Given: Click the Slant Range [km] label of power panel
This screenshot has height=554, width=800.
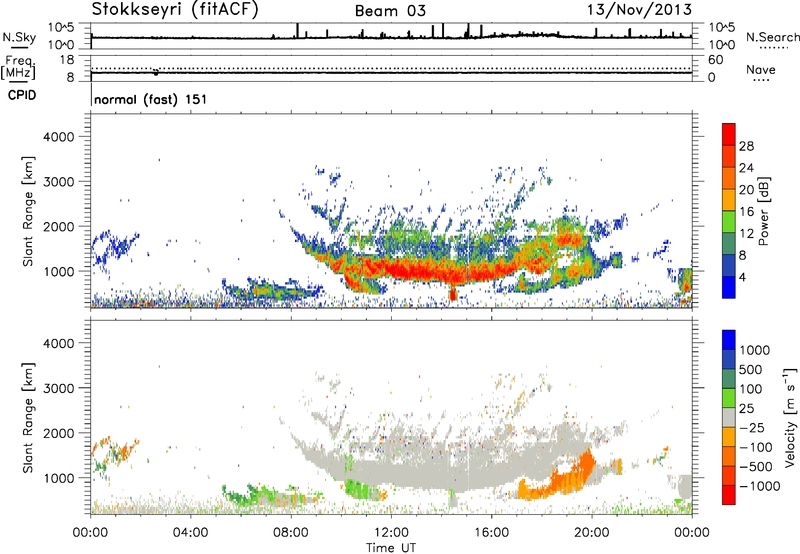Looking at the screenshot, I should coord(28,211).
